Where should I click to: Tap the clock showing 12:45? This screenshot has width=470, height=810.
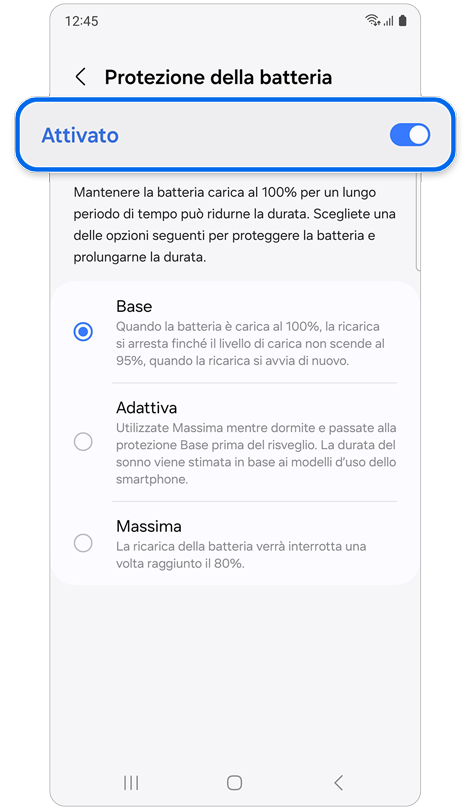click(x=82, y=21)
